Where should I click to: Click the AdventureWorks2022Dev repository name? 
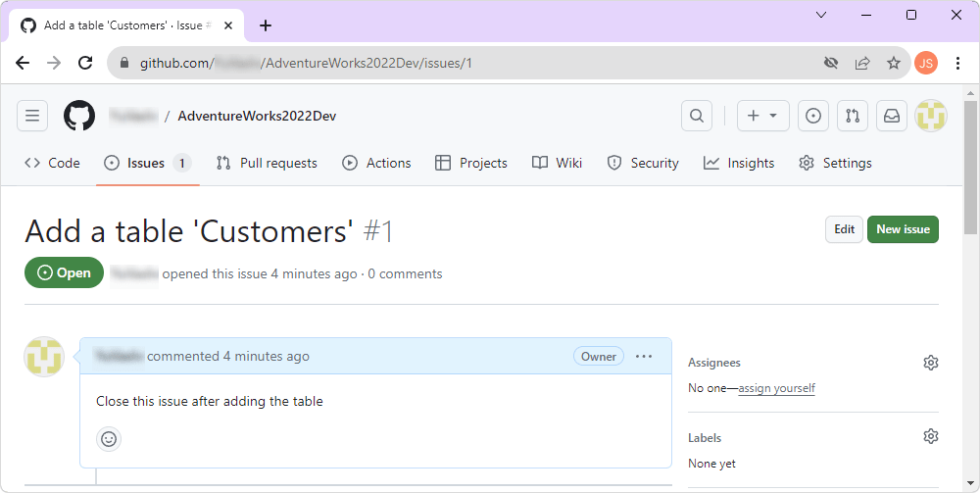click(x=257, y=117)
